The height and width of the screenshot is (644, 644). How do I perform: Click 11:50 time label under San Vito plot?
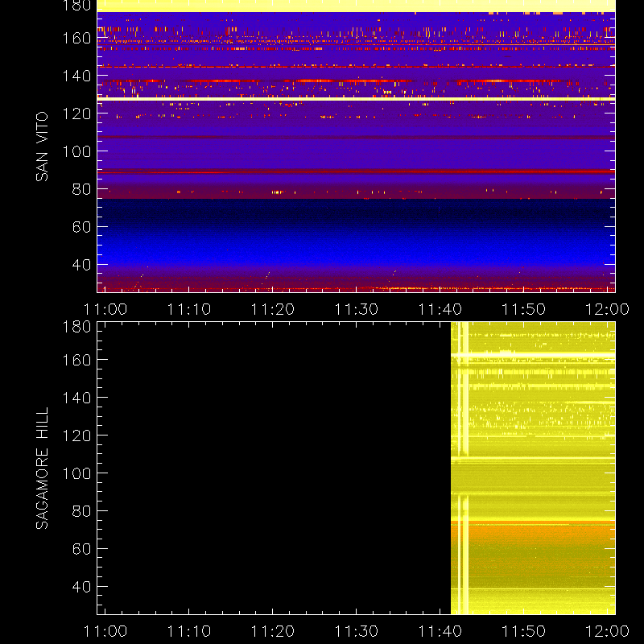click(x=524, y=309)
